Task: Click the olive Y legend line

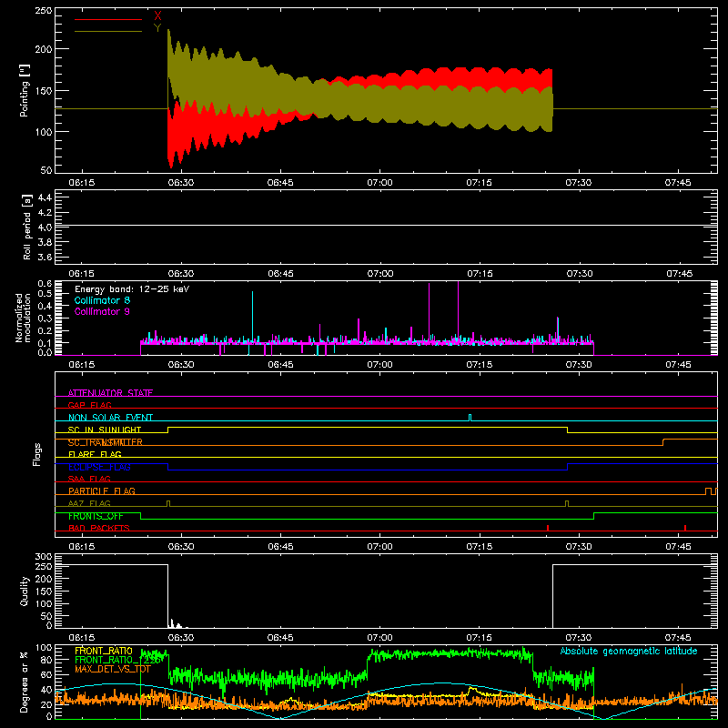Action: tap(108, 32)
